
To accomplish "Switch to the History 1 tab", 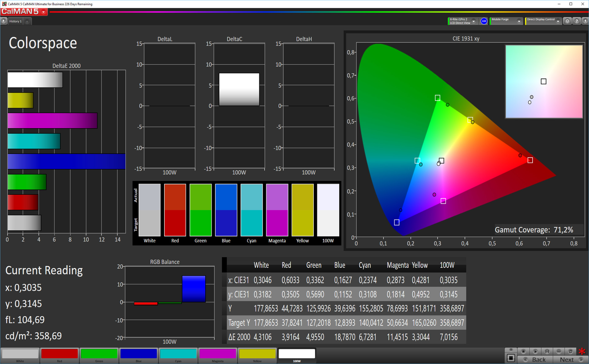I will coord(15,21).
